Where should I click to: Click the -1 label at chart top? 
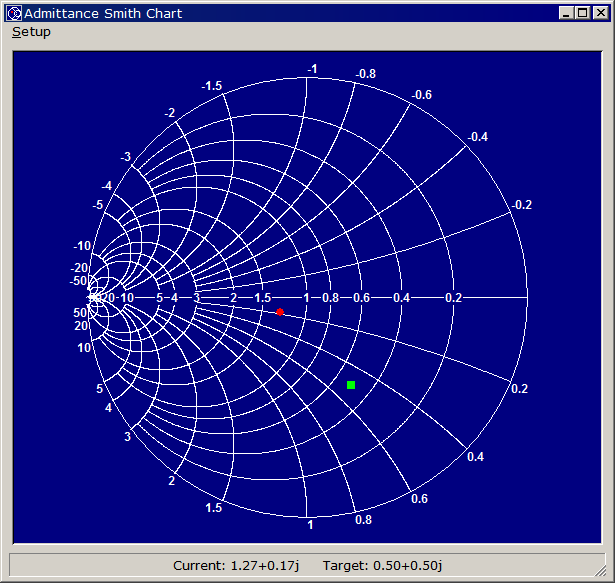(x=312, y=69)
